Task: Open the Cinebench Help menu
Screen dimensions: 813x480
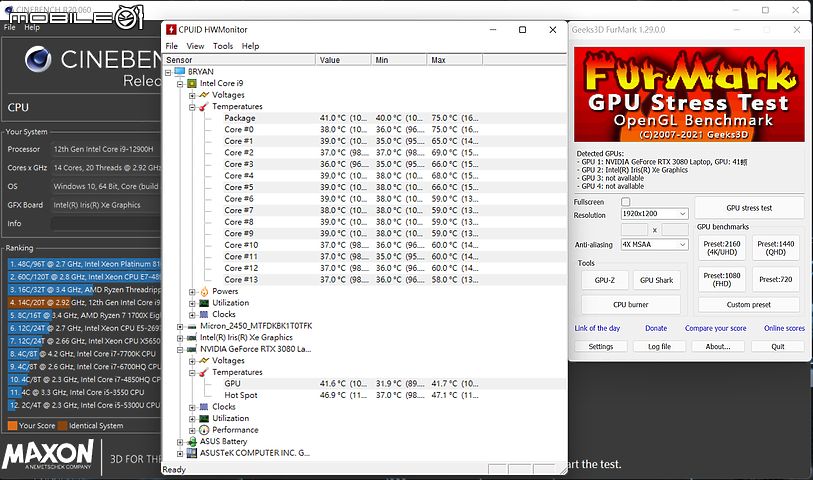Action: pyautogui.click(x=32, y=27)
